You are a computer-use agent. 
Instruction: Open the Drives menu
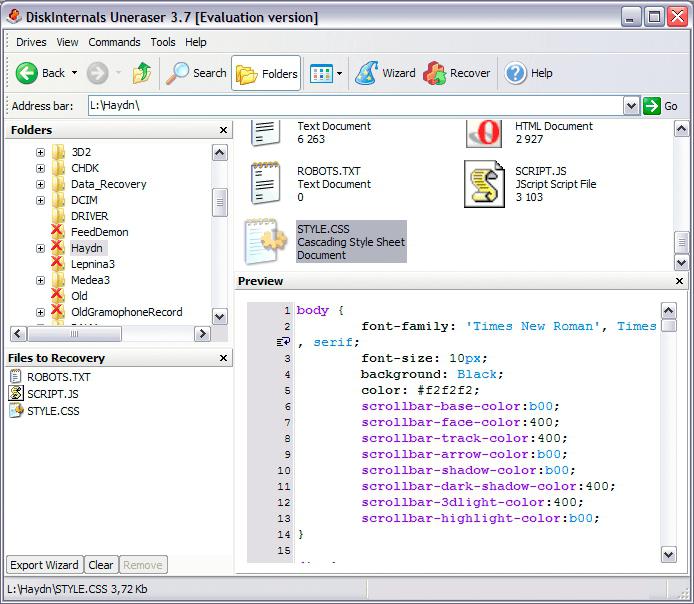click(x=31, y=42)
